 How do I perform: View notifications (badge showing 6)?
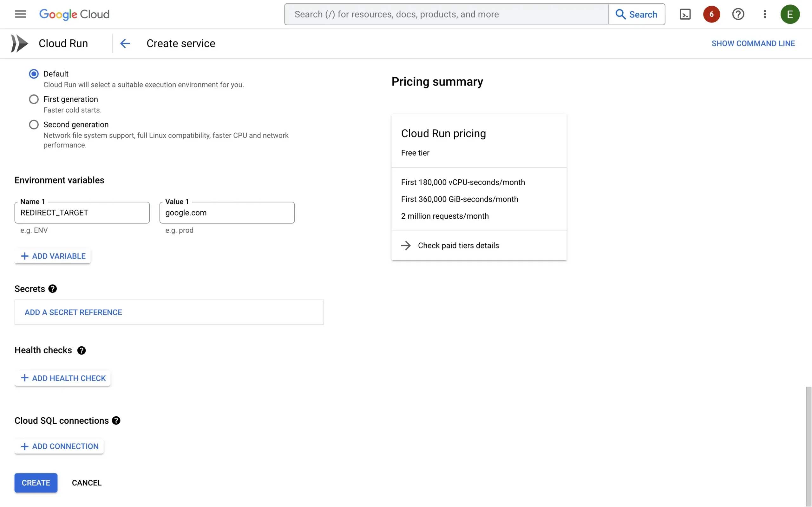pos(712,14)
